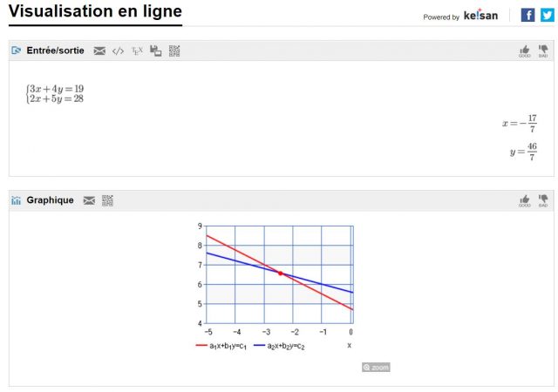Rate Entrée/sortie result as BAD
558x392 pixels.
[543, 51]
